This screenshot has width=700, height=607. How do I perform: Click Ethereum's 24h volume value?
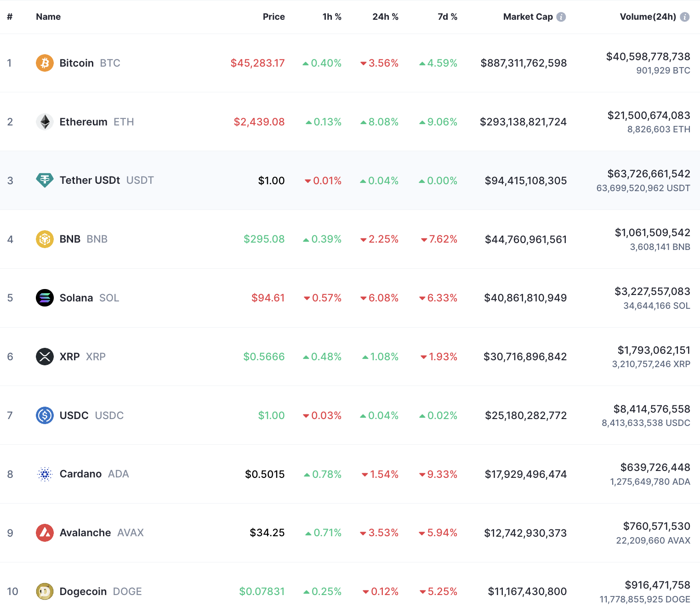point(649,115)
